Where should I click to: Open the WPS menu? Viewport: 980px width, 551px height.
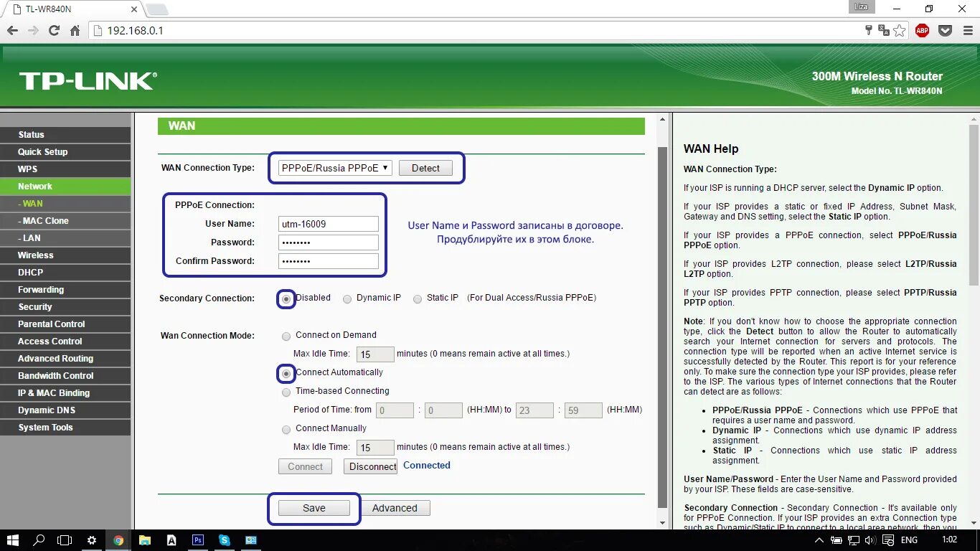65,169
